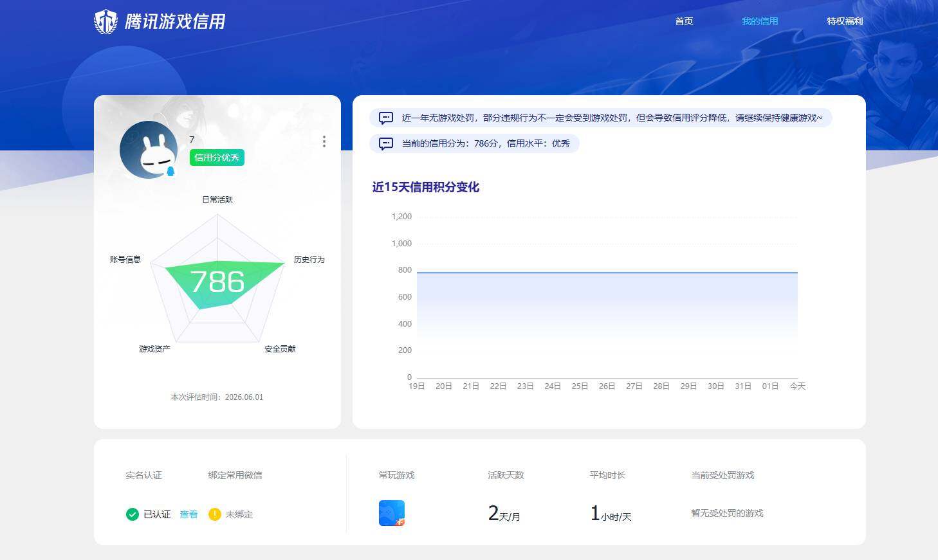
Task: Click the 800 value on chart y-axis
Action: pos(405,270)
